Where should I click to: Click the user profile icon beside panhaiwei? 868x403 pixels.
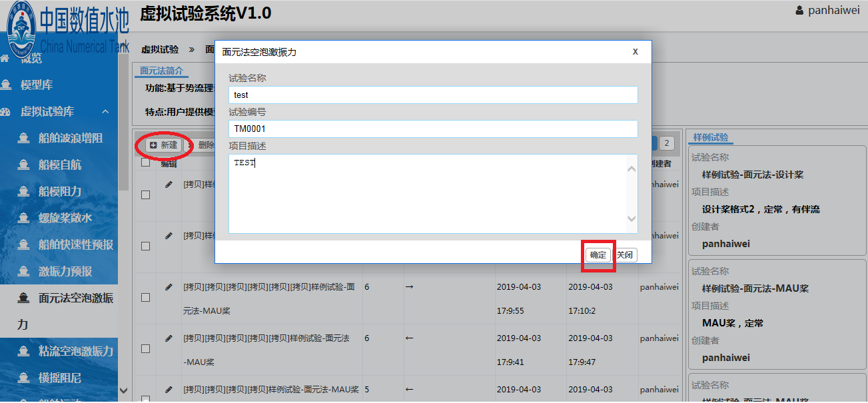tap(800, 11)
